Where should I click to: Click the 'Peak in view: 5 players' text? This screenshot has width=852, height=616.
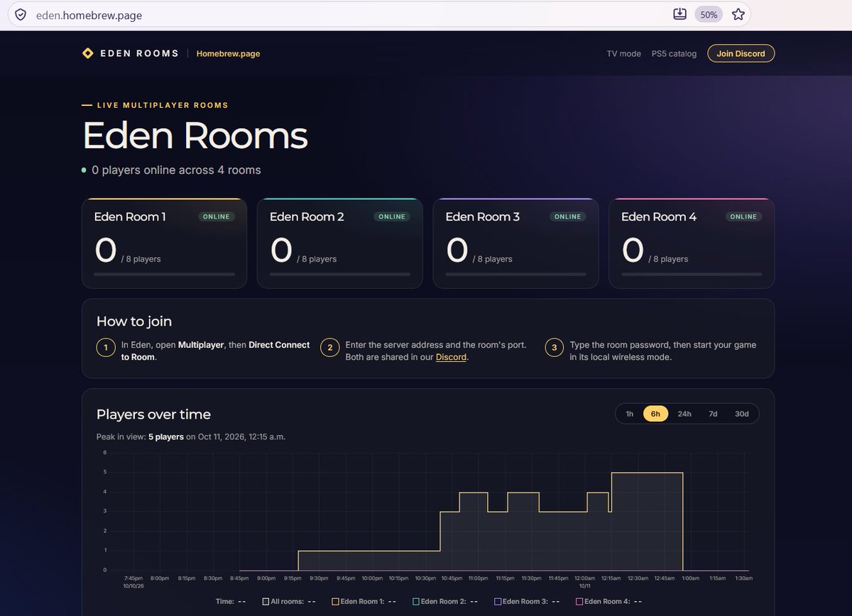click(140, 437)
